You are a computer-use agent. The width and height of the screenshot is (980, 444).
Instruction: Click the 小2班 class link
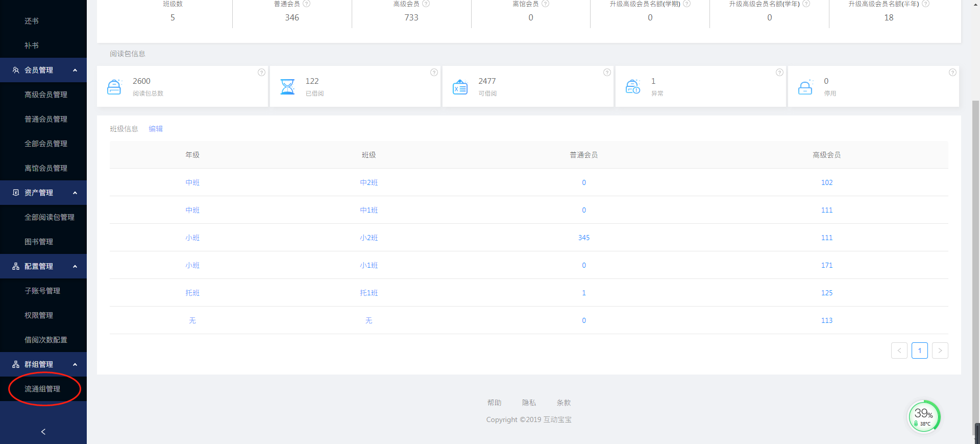pos(369,238)
